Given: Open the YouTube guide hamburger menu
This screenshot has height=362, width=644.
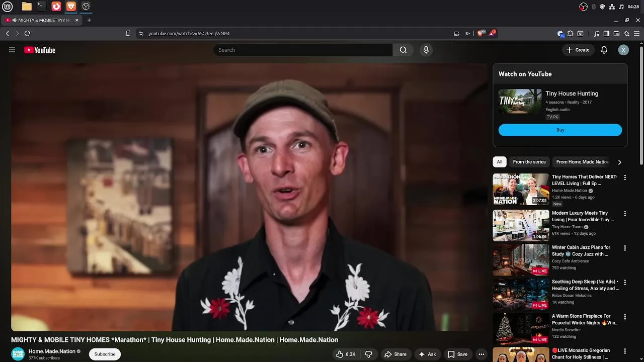Looking at the screenshot, I should coord(12,50).
